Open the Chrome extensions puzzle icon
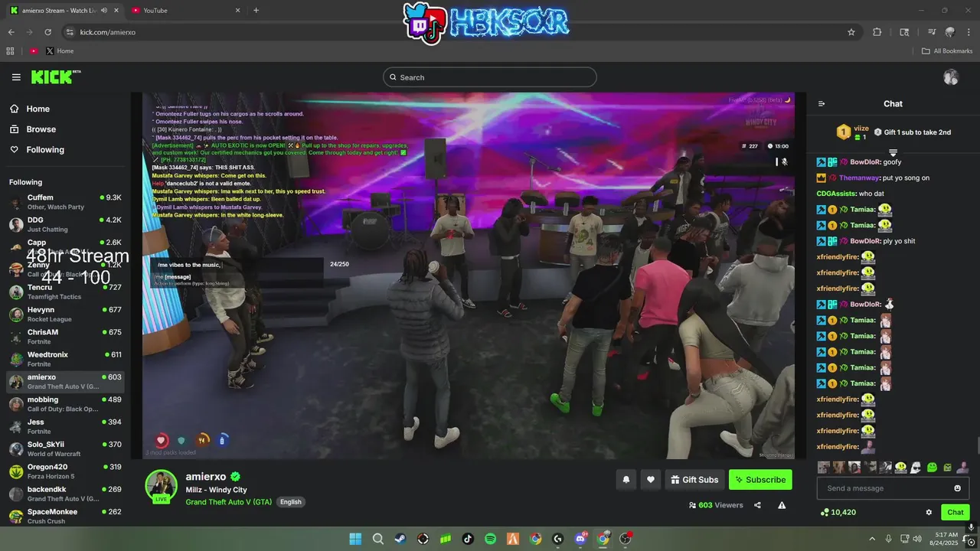This screenshot has height=551, width=980. tap(877, 32)
